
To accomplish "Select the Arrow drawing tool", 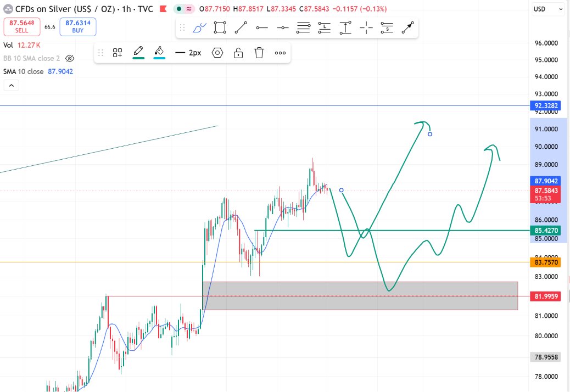I will (408, 27).
